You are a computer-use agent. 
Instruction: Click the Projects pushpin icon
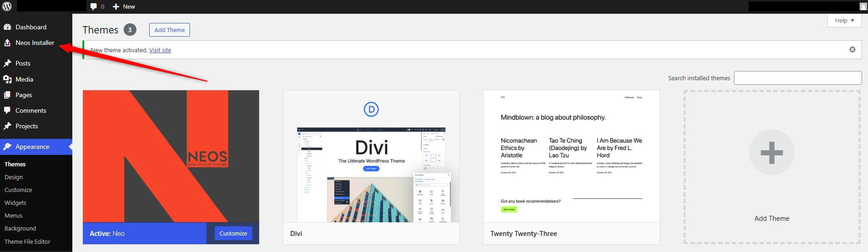click(7, 126)
